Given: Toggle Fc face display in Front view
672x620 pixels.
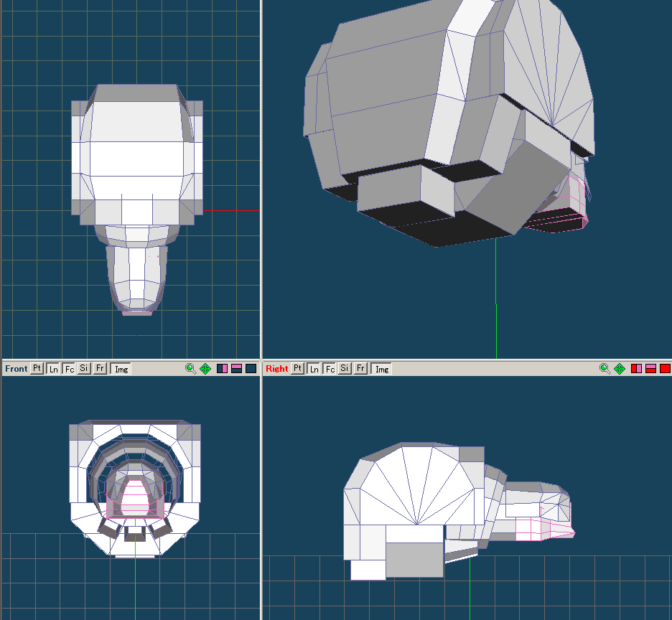Looking at the screenshot, I should click(x=69, y=369).
